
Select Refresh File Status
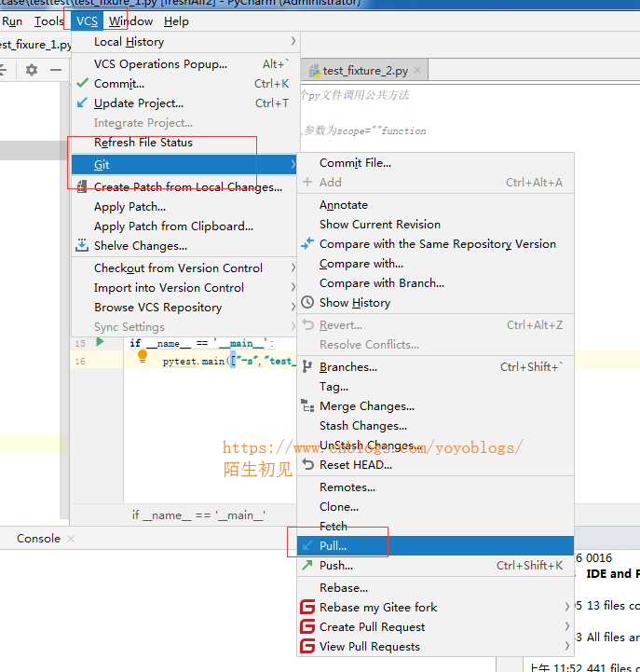click(184, 143)
